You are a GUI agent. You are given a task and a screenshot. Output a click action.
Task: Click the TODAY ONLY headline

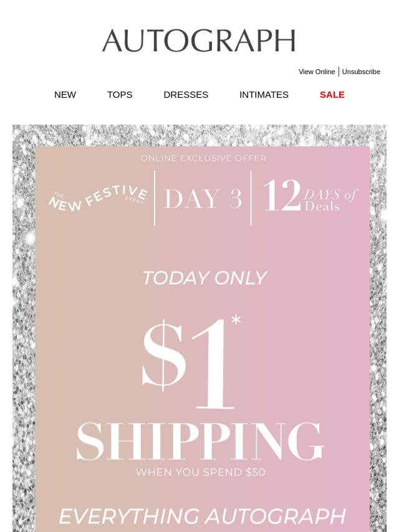(x=204, y=278)
